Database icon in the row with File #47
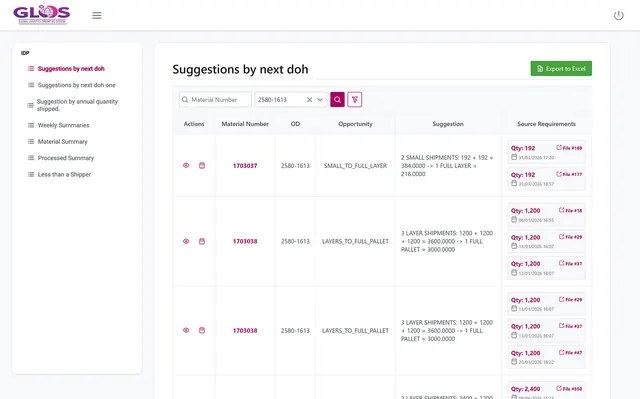The height and width of the screenshot is (399, 640). click(202, 330)
